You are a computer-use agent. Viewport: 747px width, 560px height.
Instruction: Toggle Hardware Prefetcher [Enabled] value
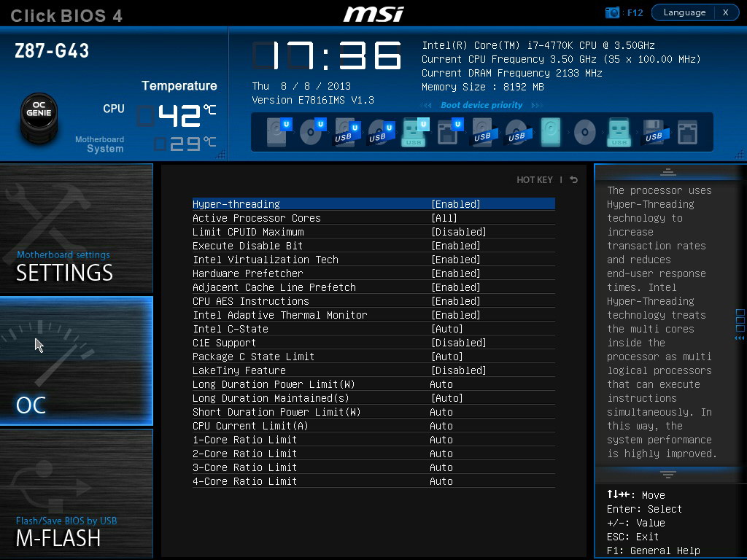pos(456,273)
